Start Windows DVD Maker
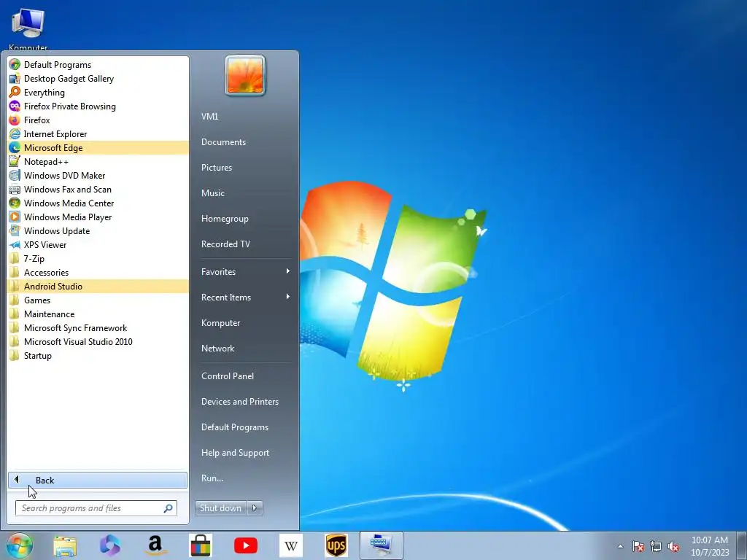This screenshot has height=560, width=747. point(98,175)
